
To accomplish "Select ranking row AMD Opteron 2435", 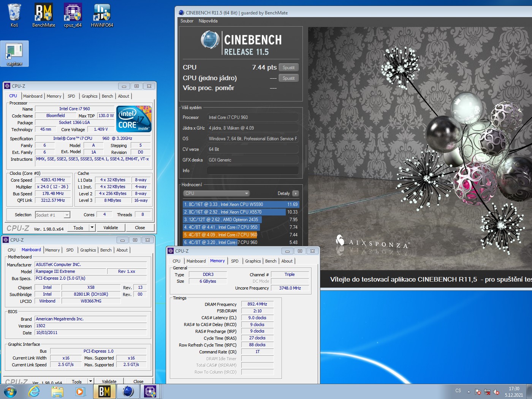I will coord(241,220).
